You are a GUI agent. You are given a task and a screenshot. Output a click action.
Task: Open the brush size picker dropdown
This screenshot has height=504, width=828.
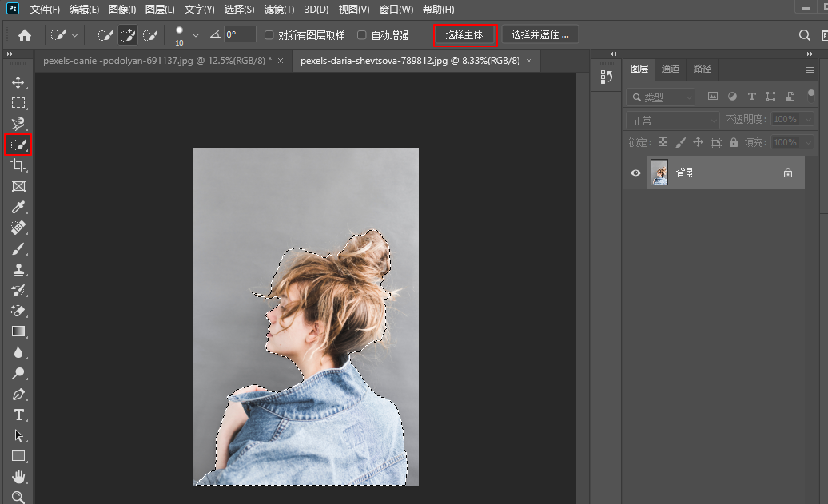pos(196,35)
